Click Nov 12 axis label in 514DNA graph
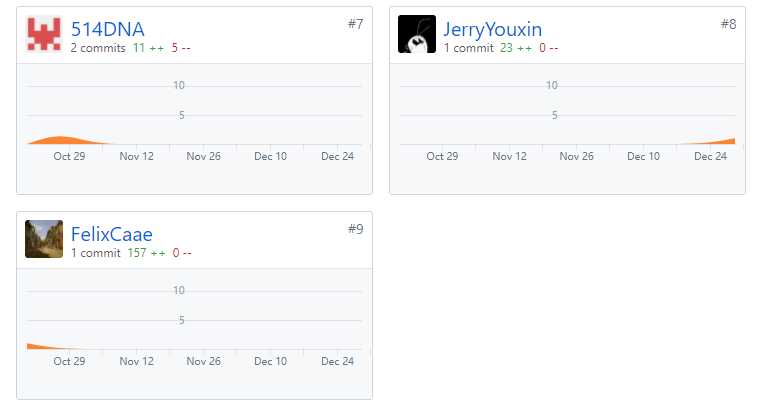 [x=137, y=156]
